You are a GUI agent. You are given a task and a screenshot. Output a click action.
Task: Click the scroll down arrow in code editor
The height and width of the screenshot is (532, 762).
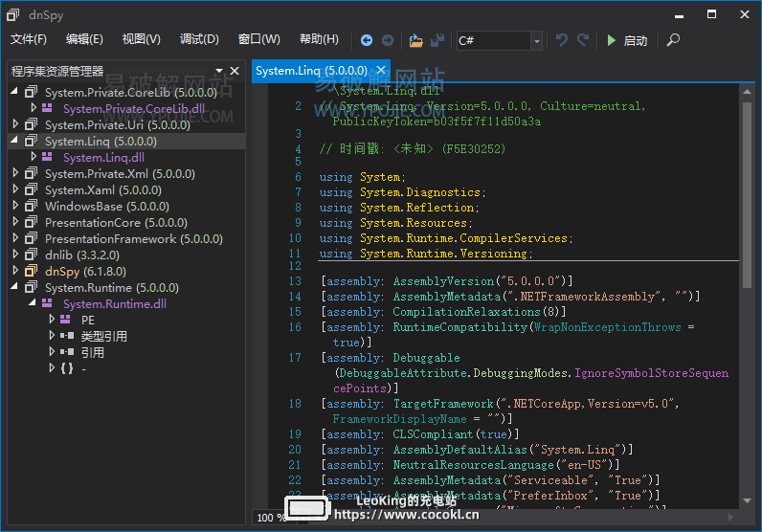pos(747,501)
